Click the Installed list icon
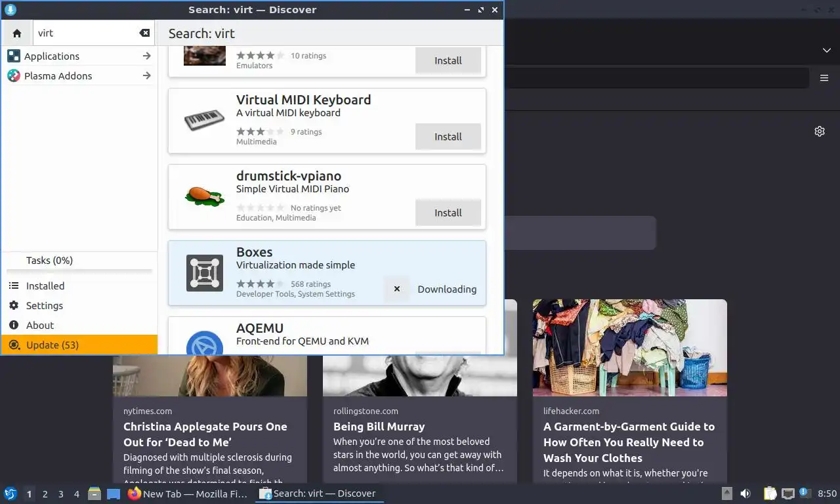This screenshot has width=840, height=504. [x=14, y=286]
